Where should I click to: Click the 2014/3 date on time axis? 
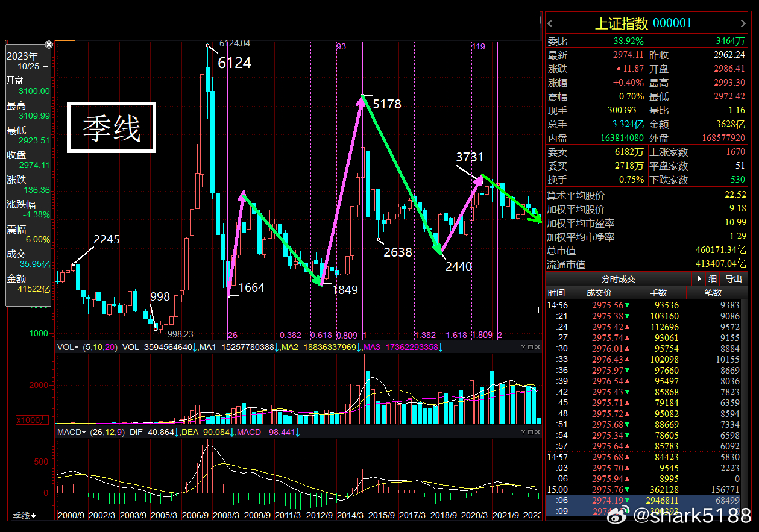coord(350,516)
